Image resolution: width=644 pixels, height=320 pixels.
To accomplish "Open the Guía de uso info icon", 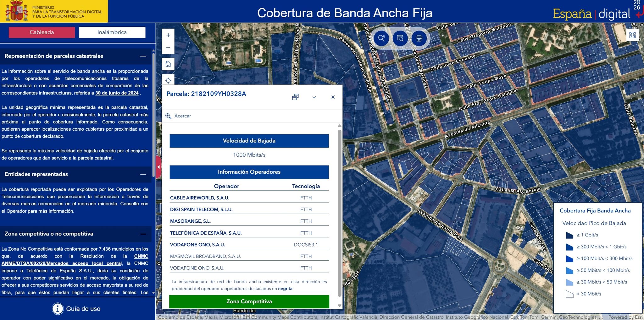I will (x=58, y=309).
